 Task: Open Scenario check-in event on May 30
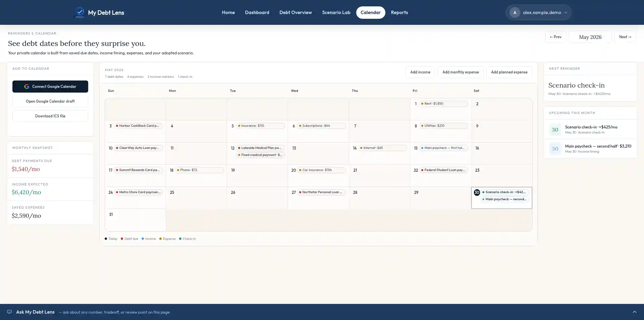tap(505, 192)
